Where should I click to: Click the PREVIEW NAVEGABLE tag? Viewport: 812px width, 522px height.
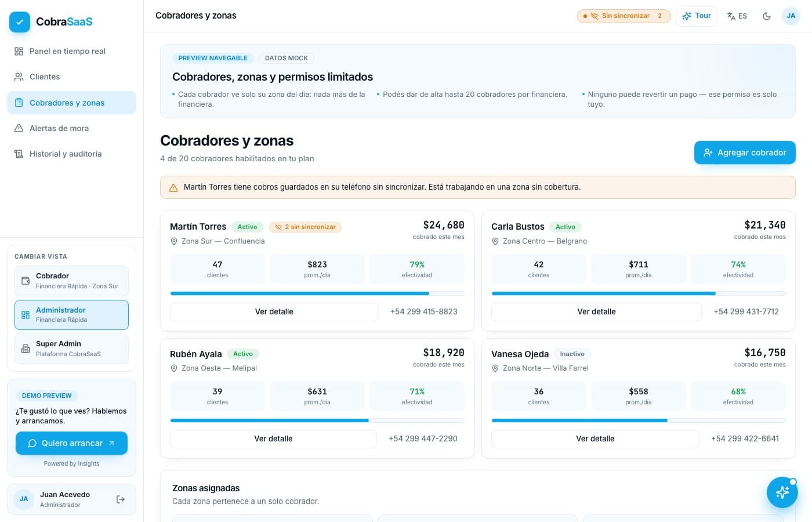tap(213, 58)
